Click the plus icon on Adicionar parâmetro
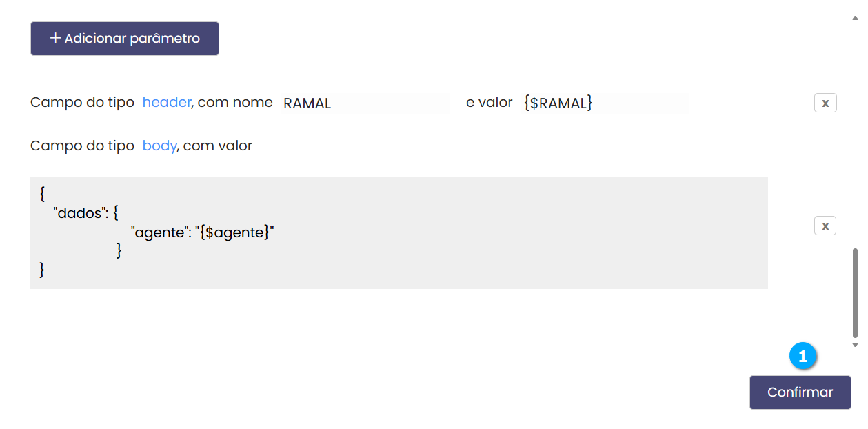 click(56, 39)
